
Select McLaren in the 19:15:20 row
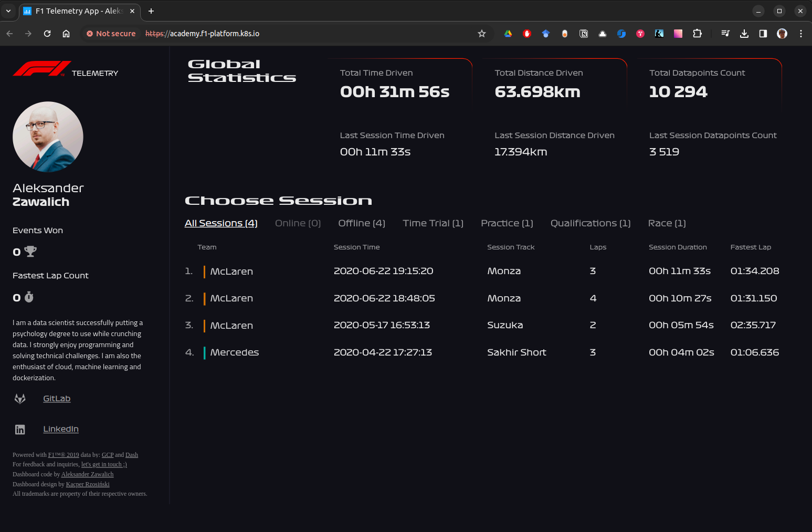coord(231,272)
